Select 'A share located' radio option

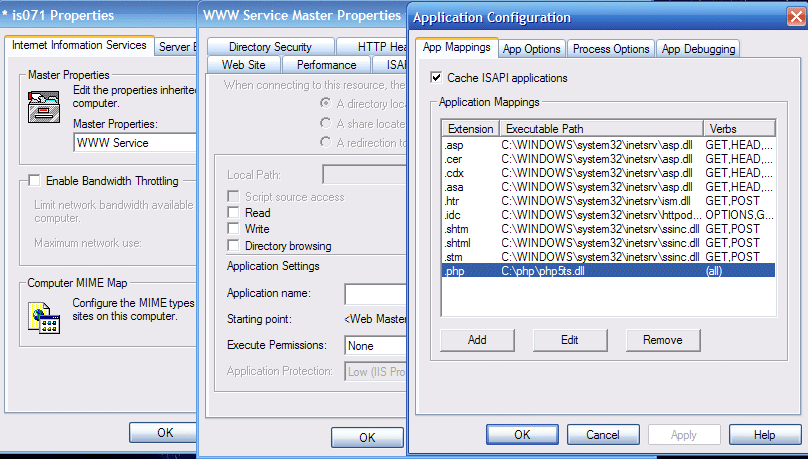coord(325,123)
